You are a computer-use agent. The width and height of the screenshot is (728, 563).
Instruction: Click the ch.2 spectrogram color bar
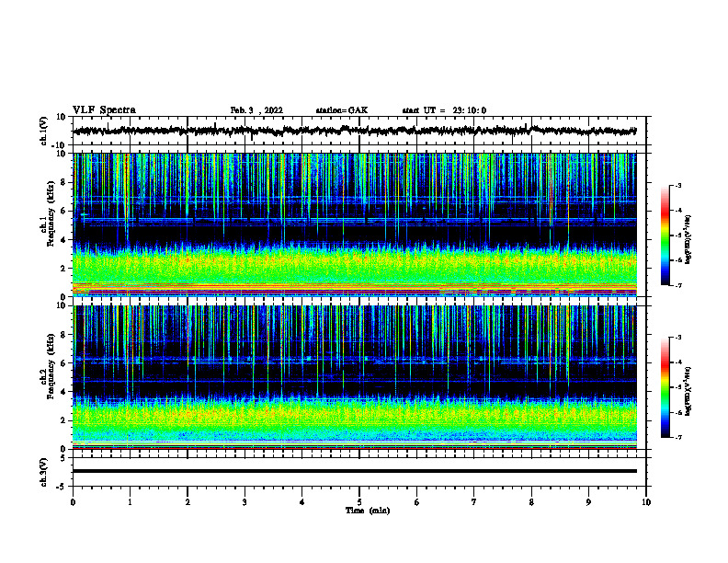[x=665, y=387]
